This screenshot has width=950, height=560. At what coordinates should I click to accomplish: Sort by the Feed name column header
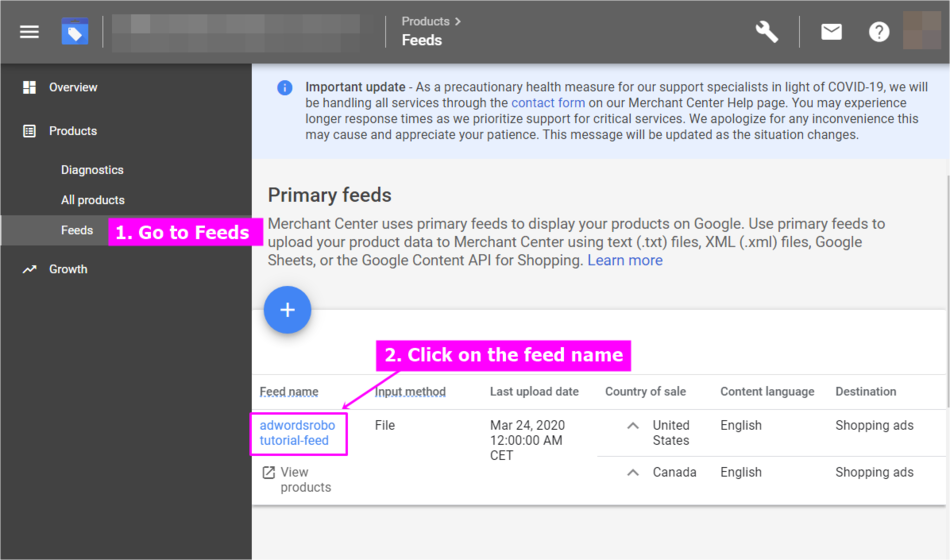click(x=289, y=392)
